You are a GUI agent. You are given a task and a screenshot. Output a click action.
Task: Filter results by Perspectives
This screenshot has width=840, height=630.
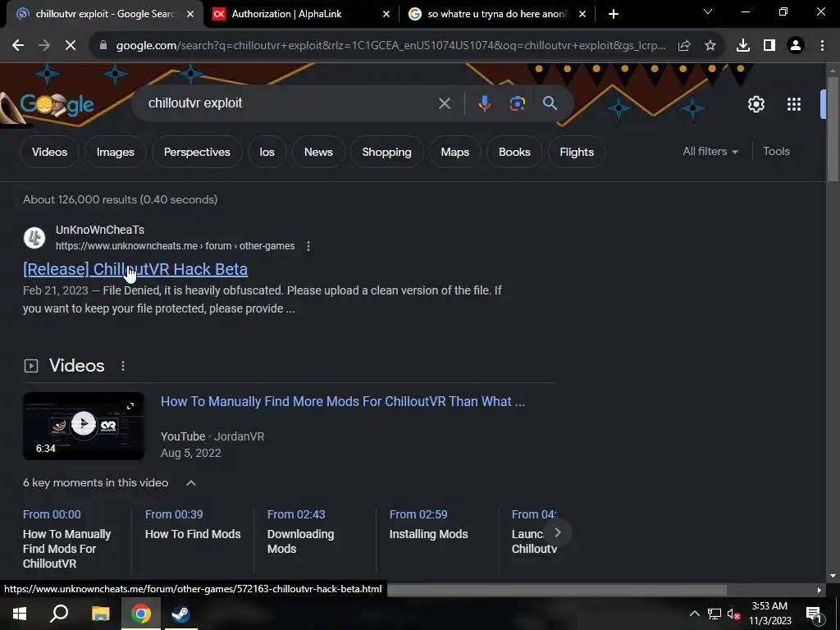tap(197, 152)
